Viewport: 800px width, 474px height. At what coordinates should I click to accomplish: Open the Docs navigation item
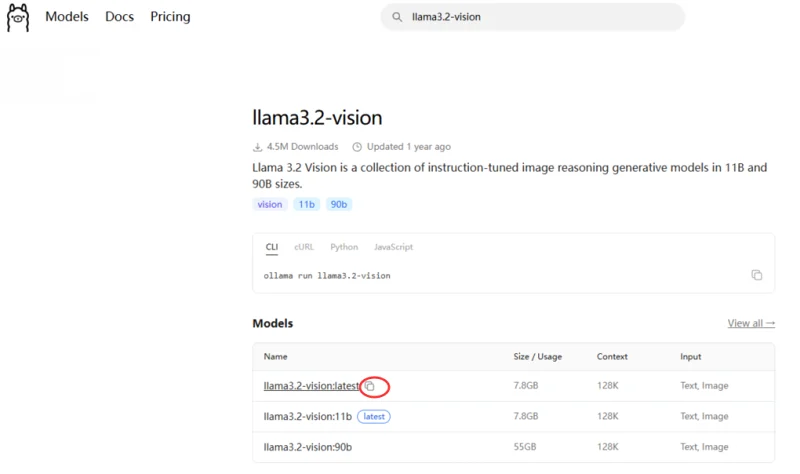point(119,17)
